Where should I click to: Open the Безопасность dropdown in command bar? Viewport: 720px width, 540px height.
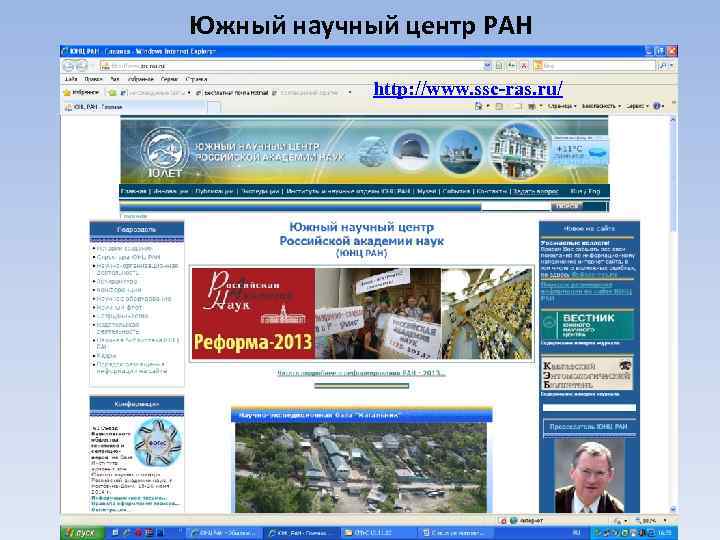coord(601,106)
